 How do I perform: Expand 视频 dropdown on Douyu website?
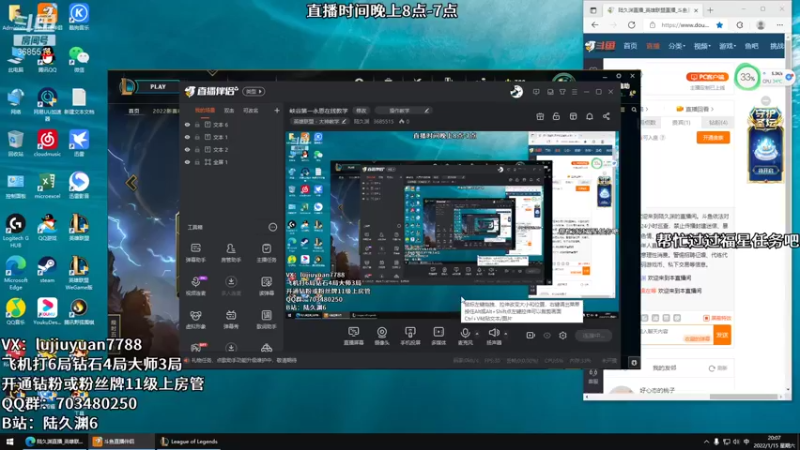[x=702, y=46]
